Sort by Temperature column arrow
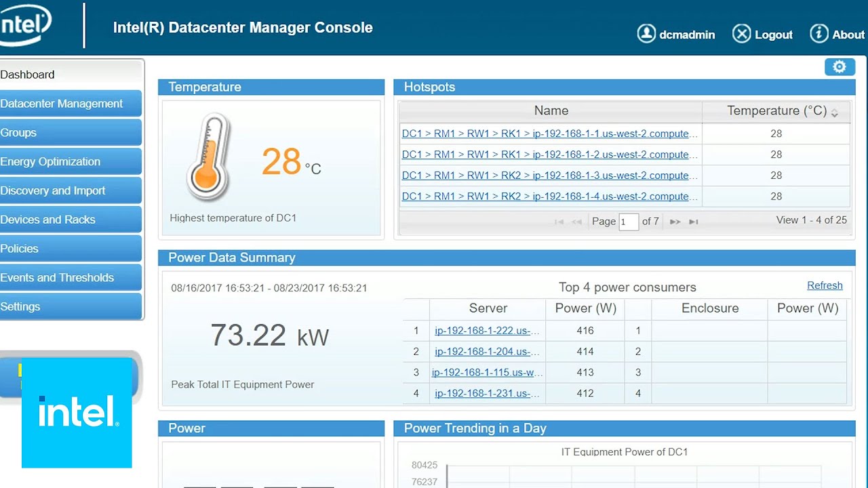 tap(835, 113)
